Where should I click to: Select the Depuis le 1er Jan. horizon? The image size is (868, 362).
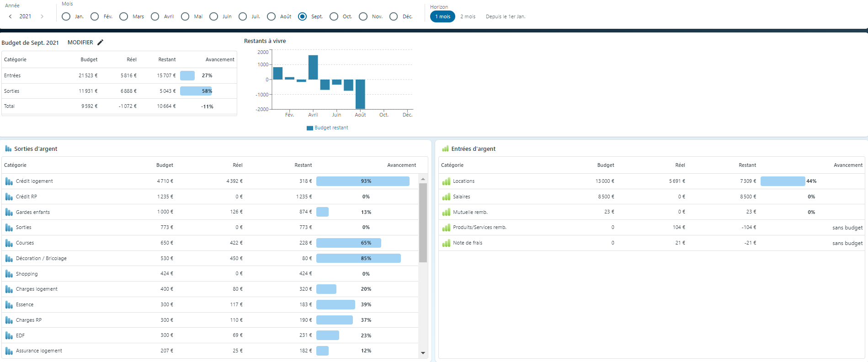coord(505,16)
